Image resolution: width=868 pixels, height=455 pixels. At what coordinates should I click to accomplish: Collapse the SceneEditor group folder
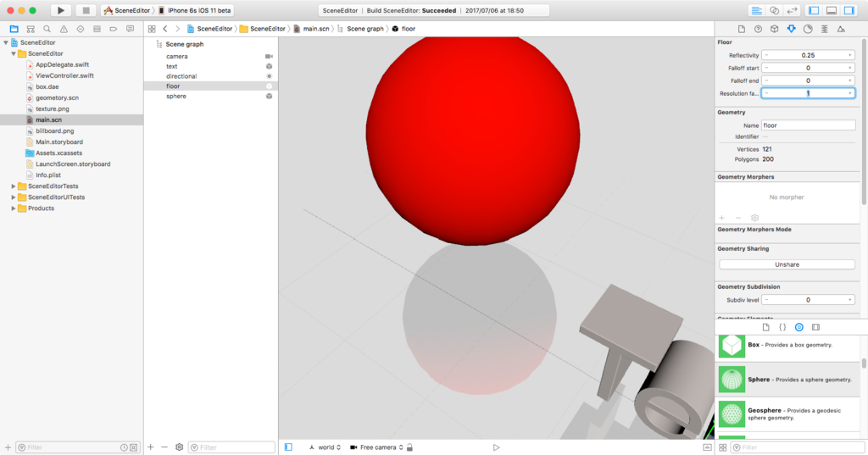click(14, 53)
